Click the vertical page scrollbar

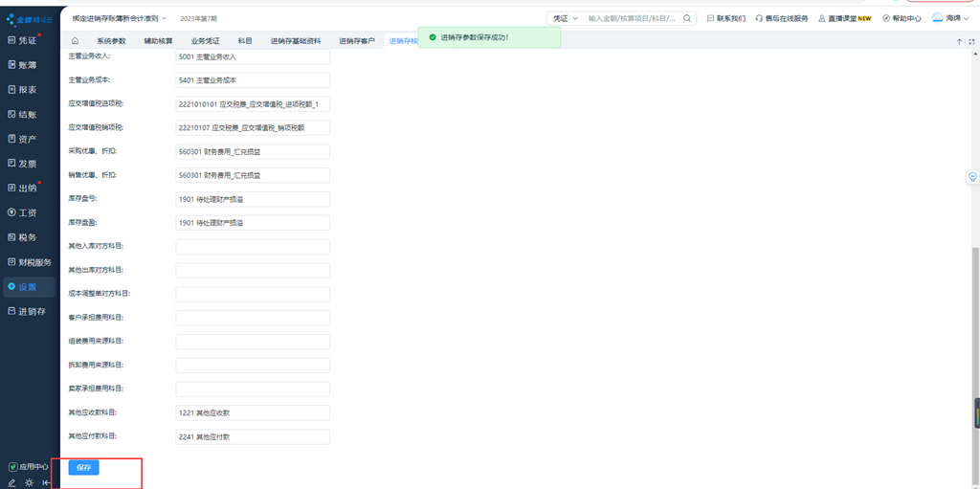[x=973, y=367]
